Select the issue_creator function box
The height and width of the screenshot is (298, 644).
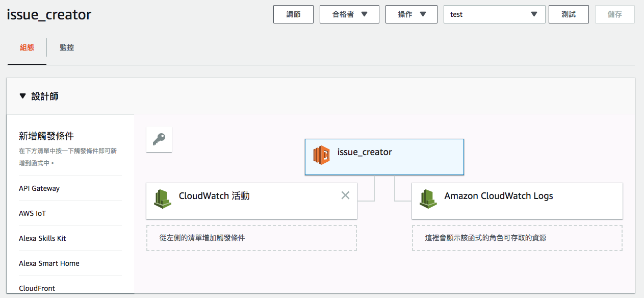384,157
